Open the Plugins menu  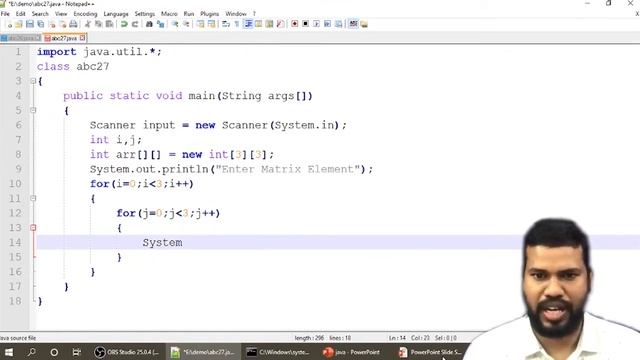coord(209,14)
